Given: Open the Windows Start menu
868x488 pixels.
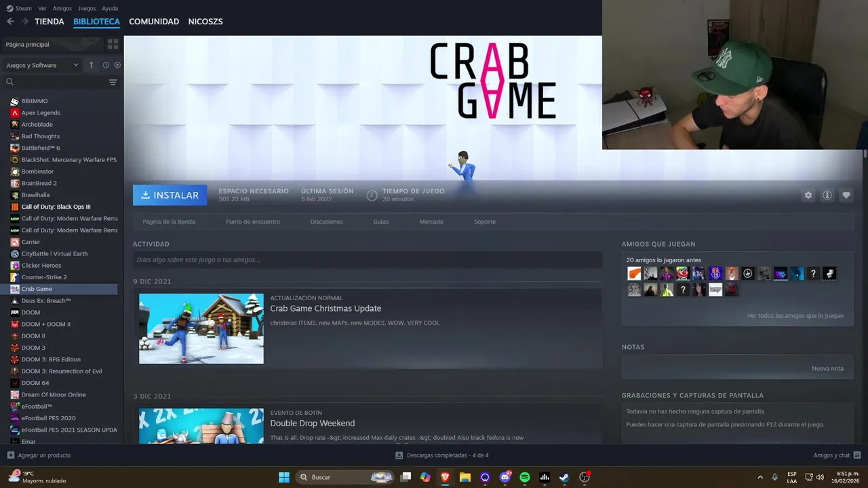Looking at the screenshot, I should 284,477.
